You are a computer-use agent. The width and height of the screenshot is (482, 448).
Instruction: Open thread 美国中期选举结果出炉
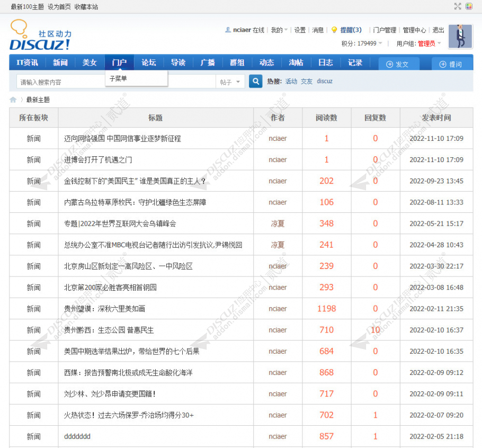(131, 351)
